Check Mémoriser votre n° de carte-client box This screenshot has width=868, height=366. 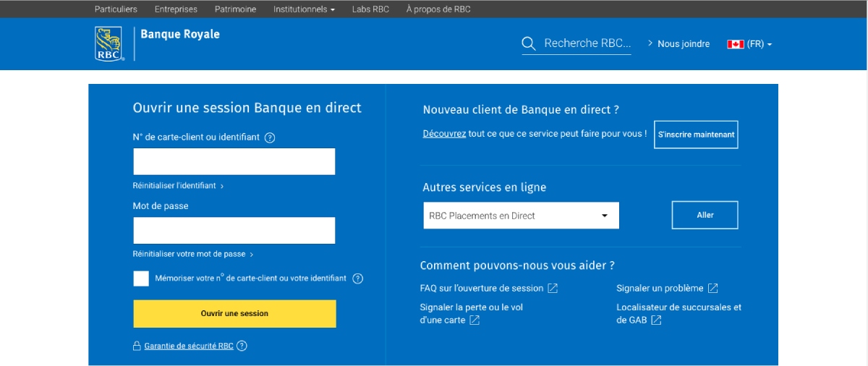point(141,278)
